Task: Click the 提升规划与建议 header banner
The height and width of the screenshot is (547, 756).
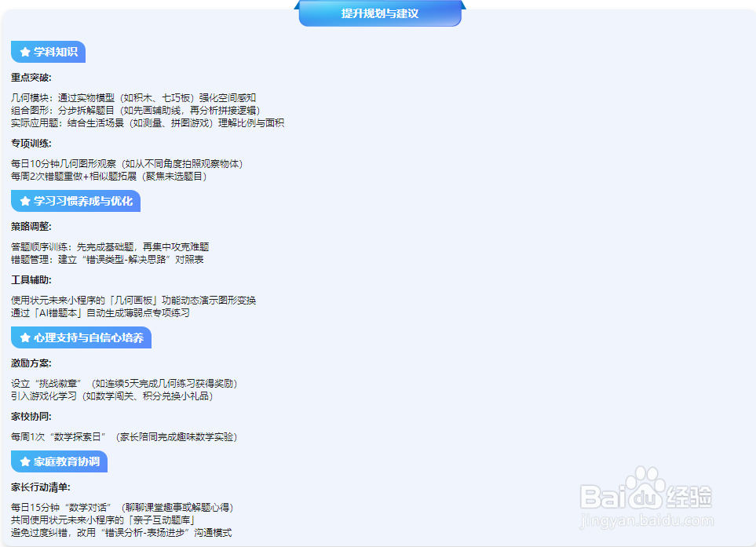Action: tap(380, 13)
